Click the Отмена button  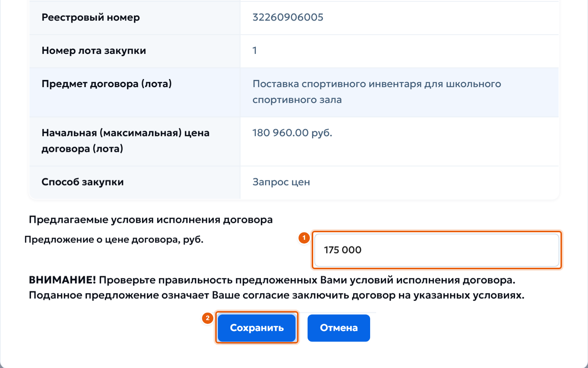tap(338, 328)
